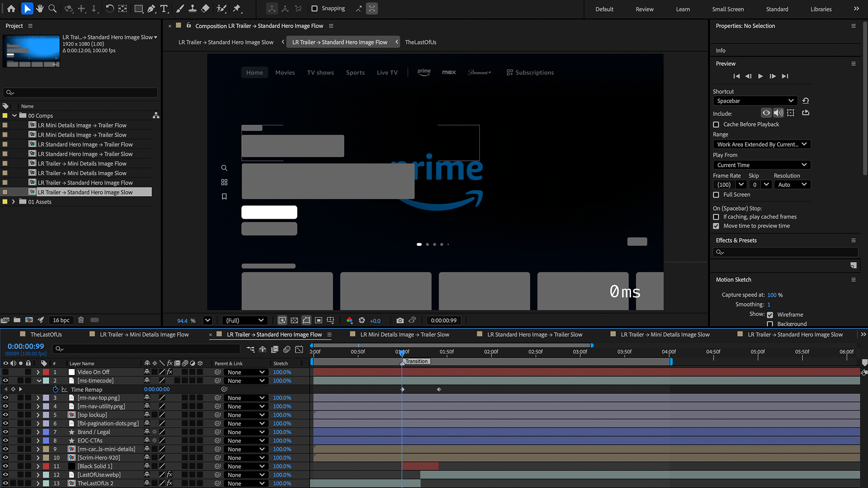Open the TheLastOfUs timeline tab
This screenshot has width=868, height=488.
tap(46, 335)
